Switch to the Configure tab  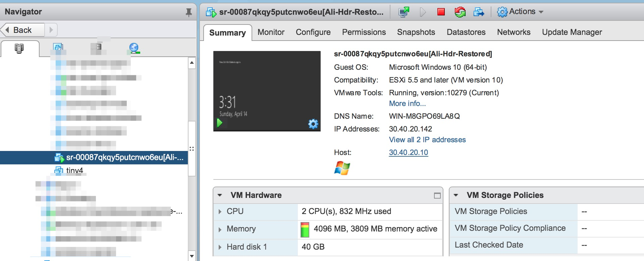tap(313, 32)
